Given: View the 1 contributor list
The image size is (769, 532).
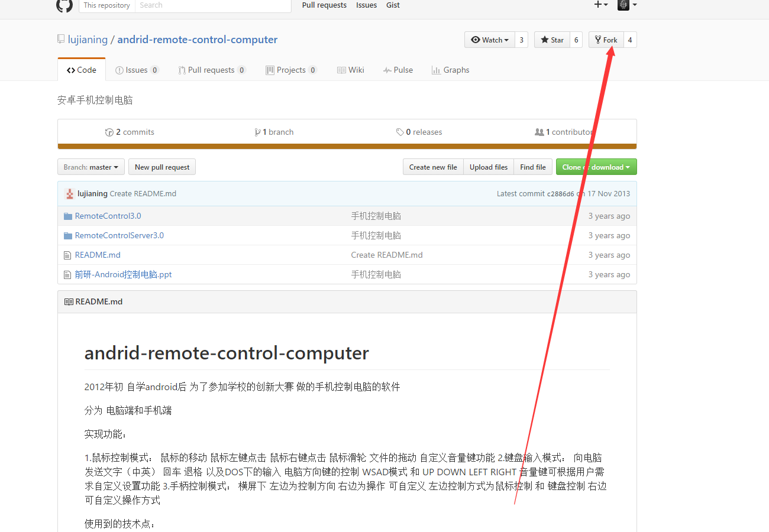Looking at the screenshot, I should point(564,132).
